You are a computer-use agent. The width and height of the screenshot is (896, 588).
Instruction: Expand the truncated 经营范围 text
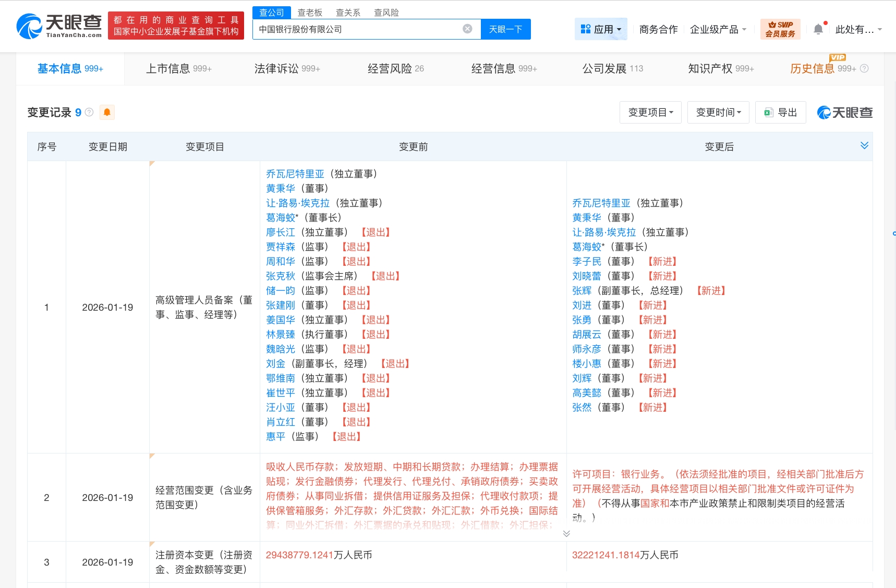tap(566, 533)
